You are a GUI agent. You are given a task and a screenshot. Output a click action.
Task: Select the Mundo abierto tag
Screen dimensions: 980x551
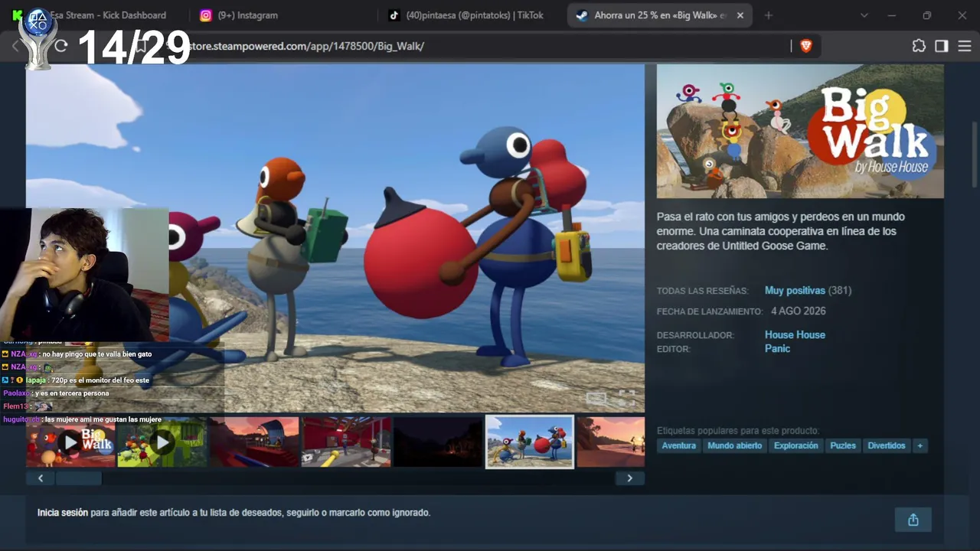click(735, 445)
